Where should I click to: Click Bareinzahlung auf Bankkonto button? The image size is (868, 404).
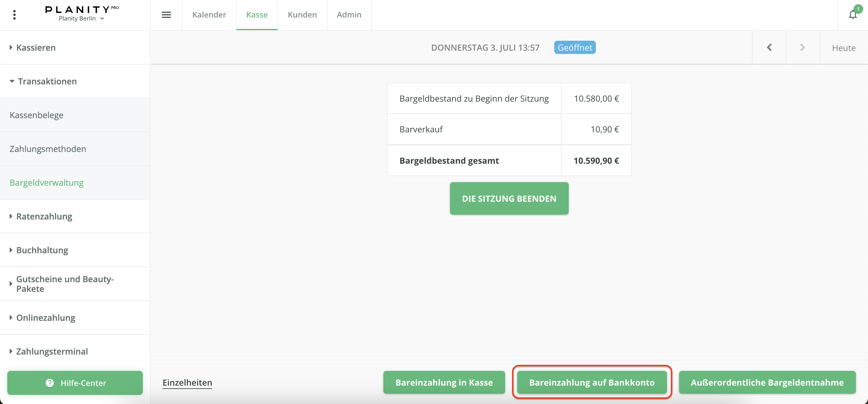[x=592, y=382]
